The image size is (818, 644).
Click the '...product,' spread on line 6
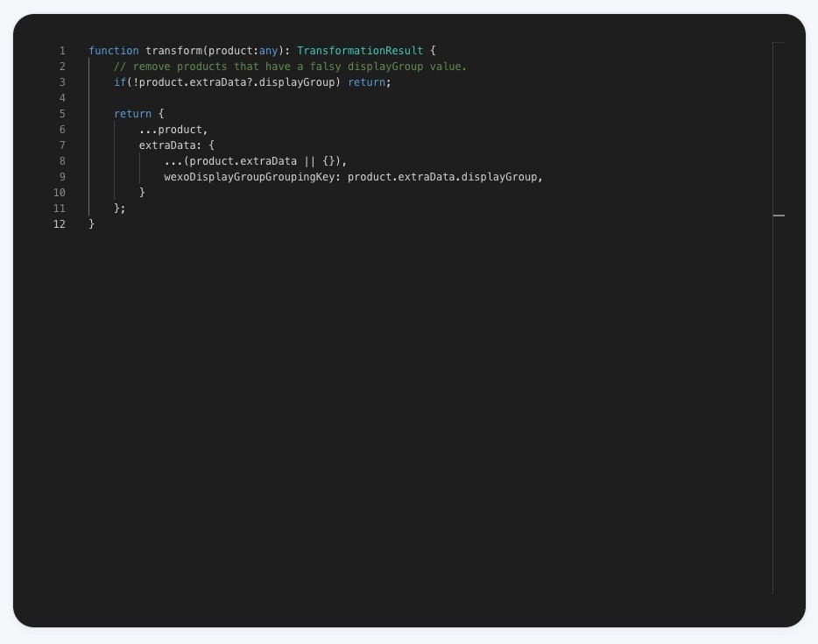[173, 130]
